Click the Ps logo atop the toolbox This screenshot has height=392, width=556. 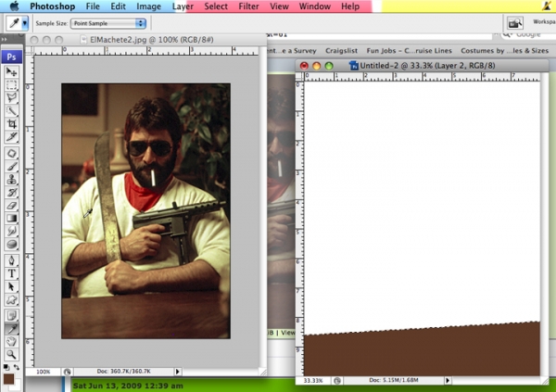[12, 57]
